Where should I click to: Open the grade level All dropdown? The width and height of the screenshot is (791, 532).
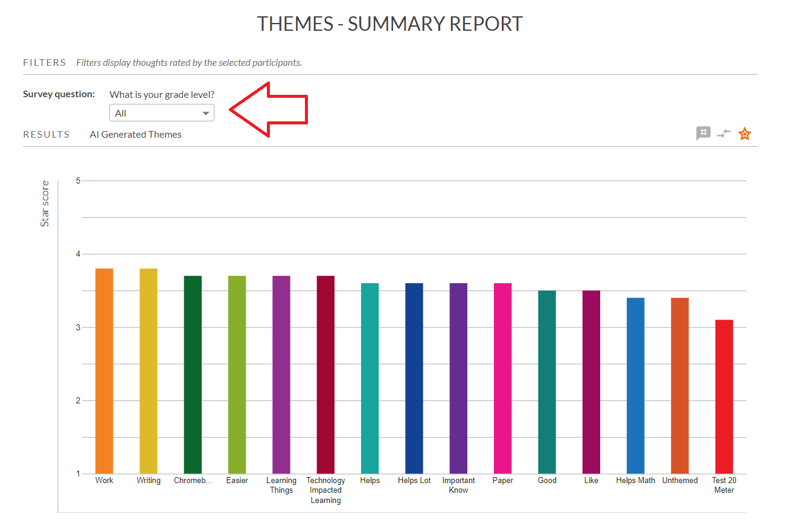tap(161, 113)
